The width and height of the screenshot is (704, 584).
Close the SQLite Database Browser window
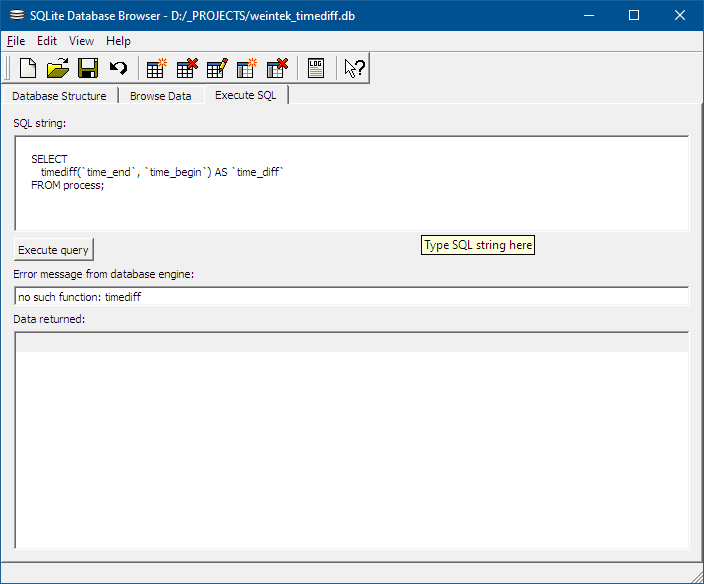coord(680,15)
